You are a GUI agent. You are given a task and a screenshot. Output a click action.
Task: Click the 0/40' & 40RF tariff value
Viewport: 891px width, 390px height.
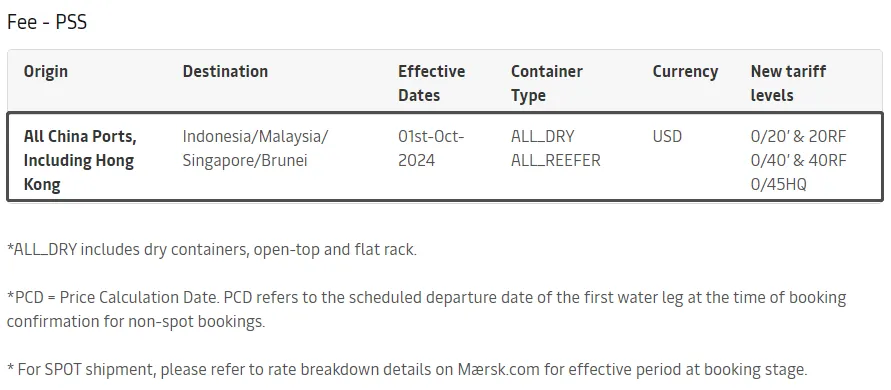click(798, 161)
